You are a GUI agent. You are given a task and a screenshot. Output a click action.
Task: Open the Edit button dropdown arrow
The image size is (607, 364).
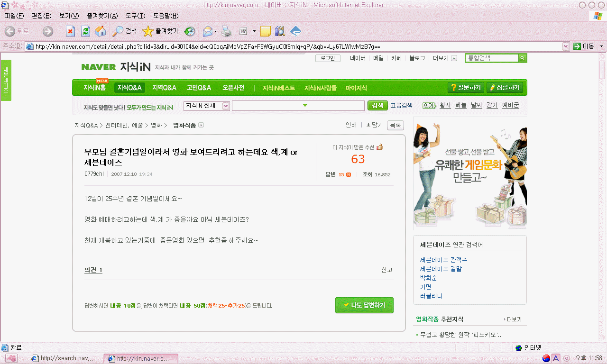(x=254, y=31)
